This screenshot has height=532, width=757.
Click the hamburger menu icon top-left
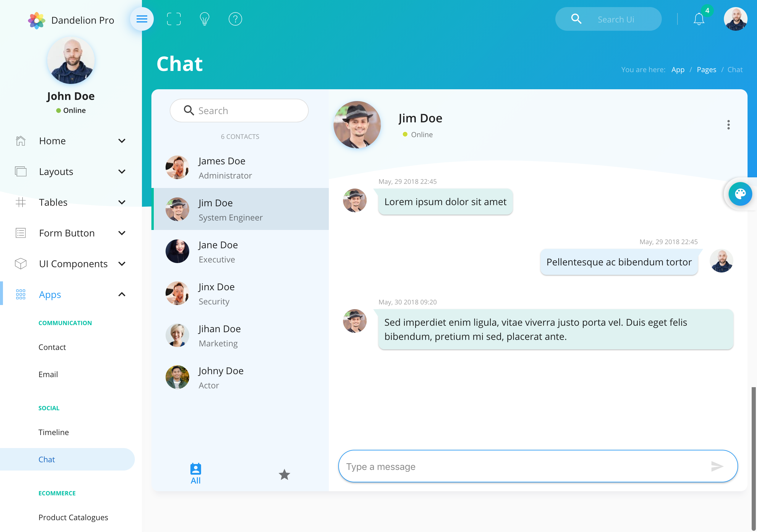(142, 19)
